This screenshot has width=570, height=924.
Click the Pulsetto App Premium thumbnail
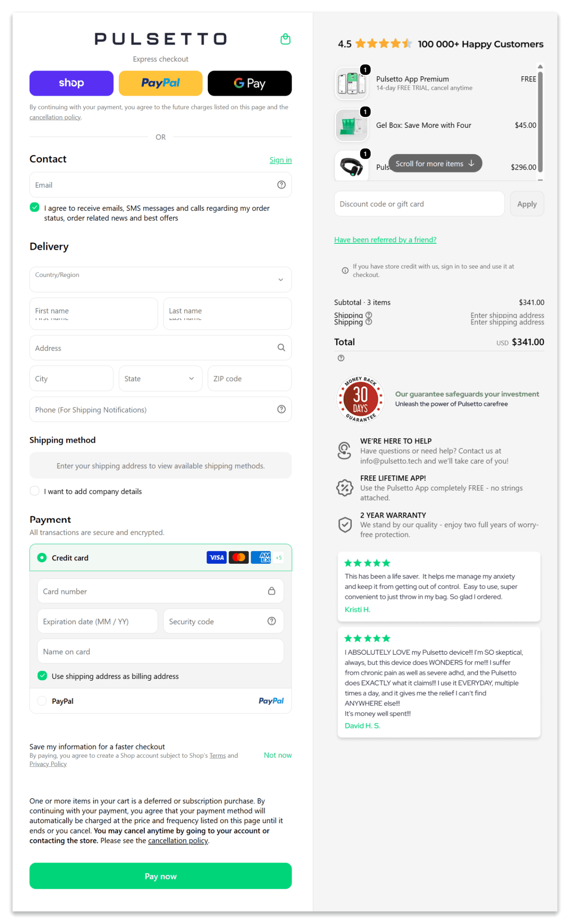point(351,83)
